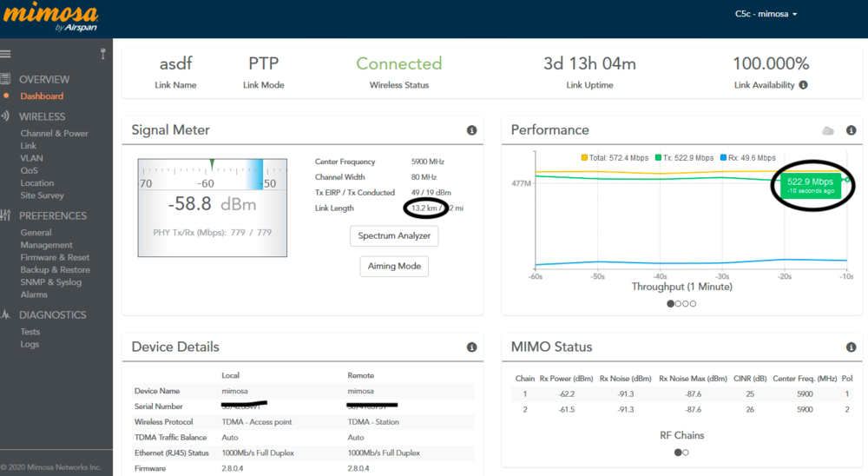Expand the Diagnostics section in sidebar
The image size is (868, 476).
coord(52,314)
